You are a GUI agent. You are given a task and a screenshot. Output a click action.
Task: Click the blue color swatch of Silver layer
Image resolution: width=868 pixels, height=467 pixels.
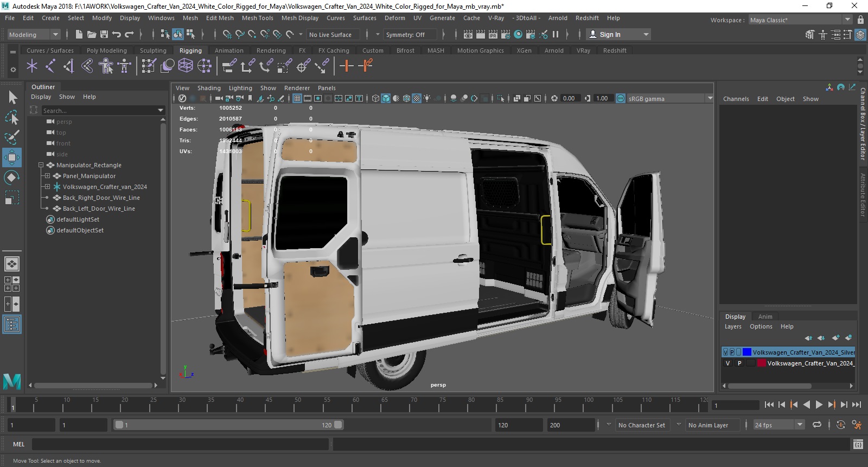(746, 352)
